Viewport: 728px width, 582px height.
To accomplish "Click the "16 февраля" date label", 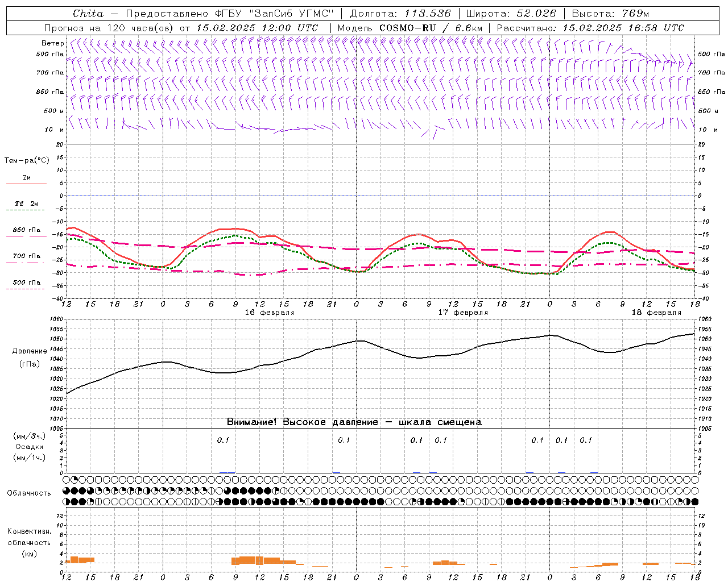I will click(270, 313).
